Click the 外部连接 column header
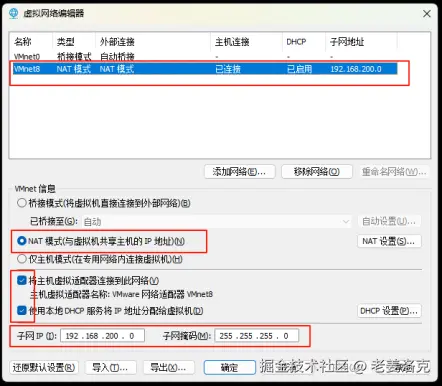442x386 pixels. point(153,42)
